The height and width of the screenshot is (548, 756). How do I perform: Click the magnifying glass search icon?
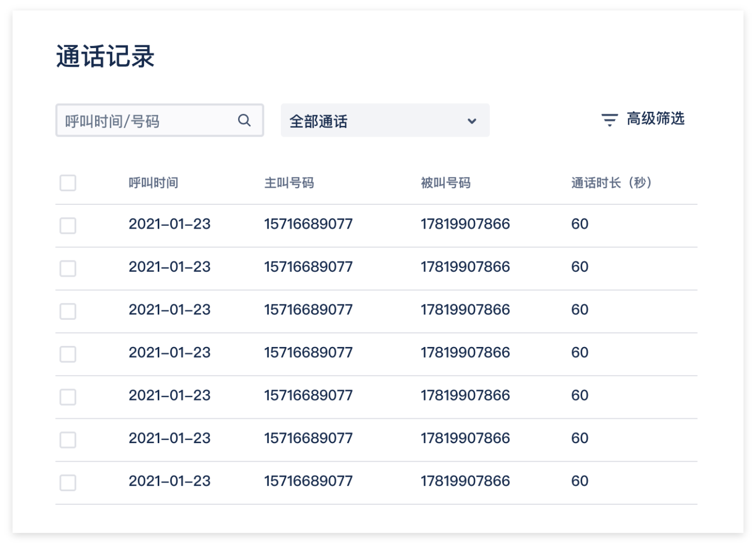pos(244,121)
